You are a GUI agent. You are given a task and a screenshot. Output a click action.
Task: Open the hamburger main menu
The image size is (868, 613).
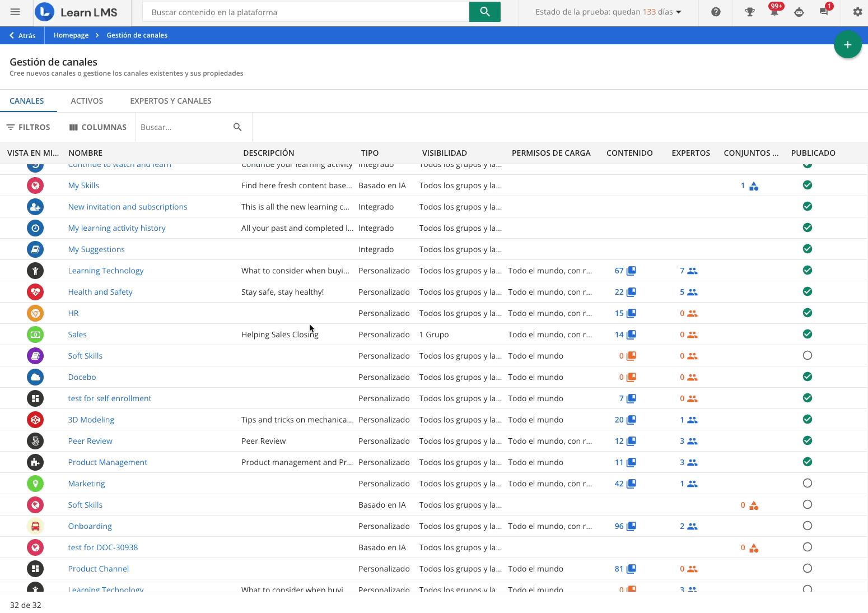coord(15,12)
